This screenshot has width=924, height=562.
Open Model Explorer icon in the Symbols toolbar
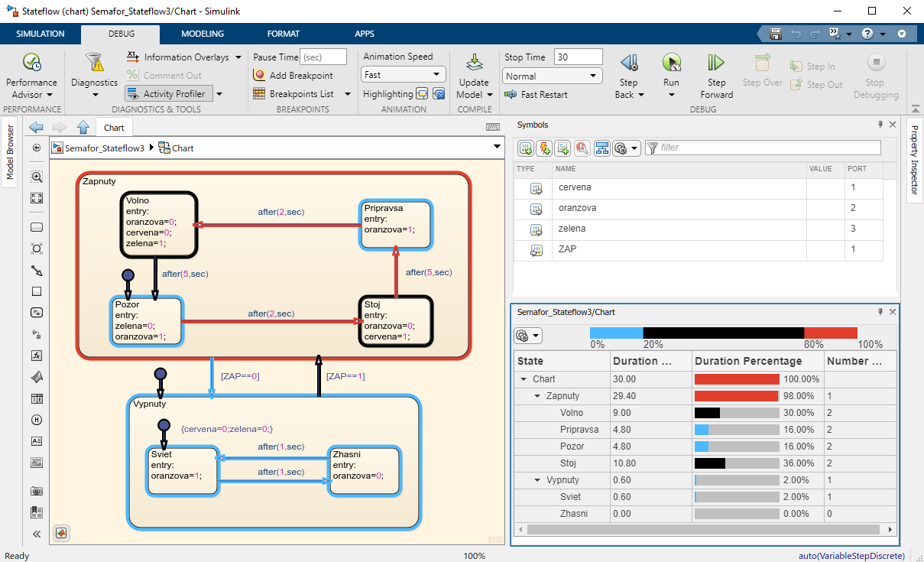(601, 148)
